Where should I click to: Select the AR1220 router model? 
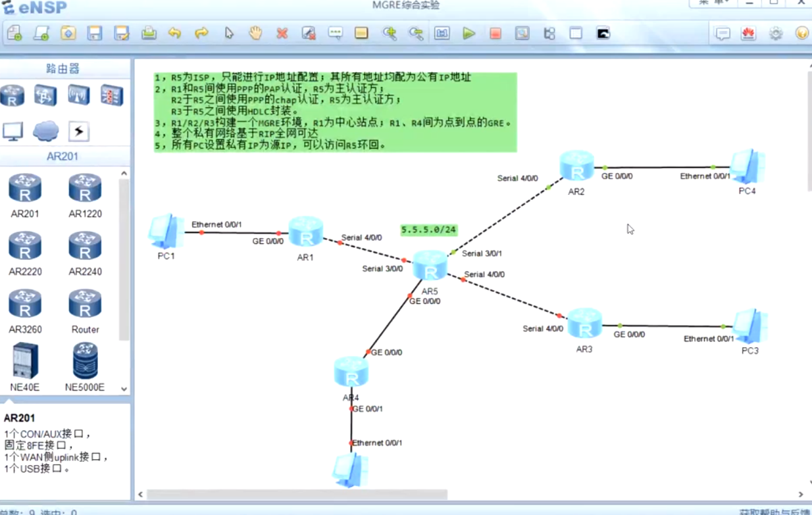click(84, 191)
